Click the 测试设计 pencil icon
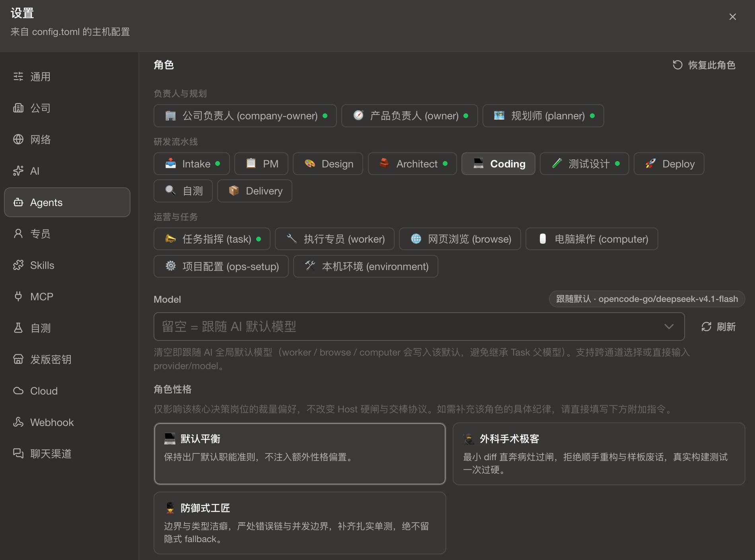Viewport: 755px width, 560px height. coord(557,163)
